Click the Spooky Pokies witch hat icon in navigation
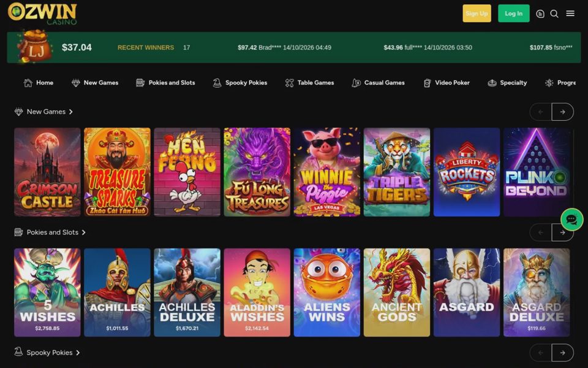Viewport: 588px width, 368px height. 217,83
